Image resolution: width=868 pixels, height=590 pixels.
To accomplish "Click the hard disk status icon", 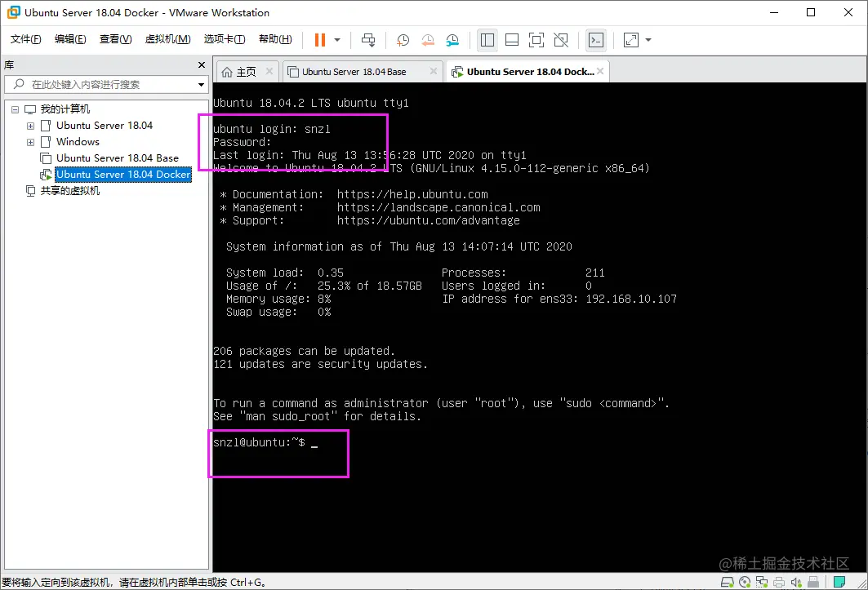I will pos(727,583).
